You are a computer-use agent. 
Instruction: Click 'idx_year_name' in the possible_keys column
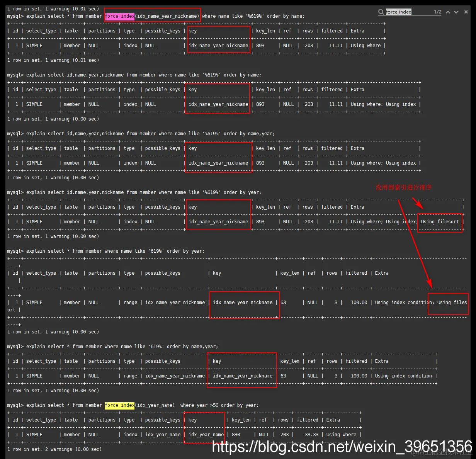coord(163,435)
